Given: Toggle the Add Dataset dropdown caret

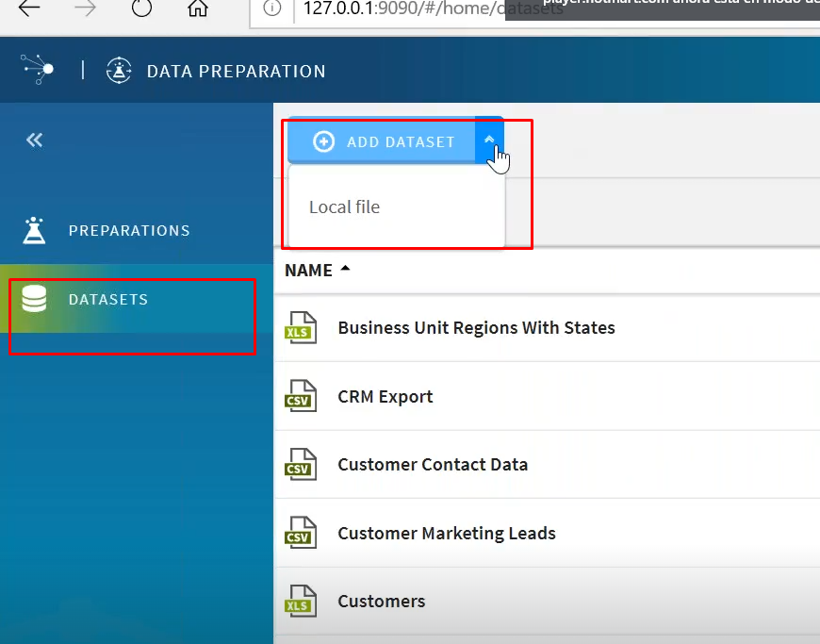Looking at the screenshot, I should coord(489,140).
